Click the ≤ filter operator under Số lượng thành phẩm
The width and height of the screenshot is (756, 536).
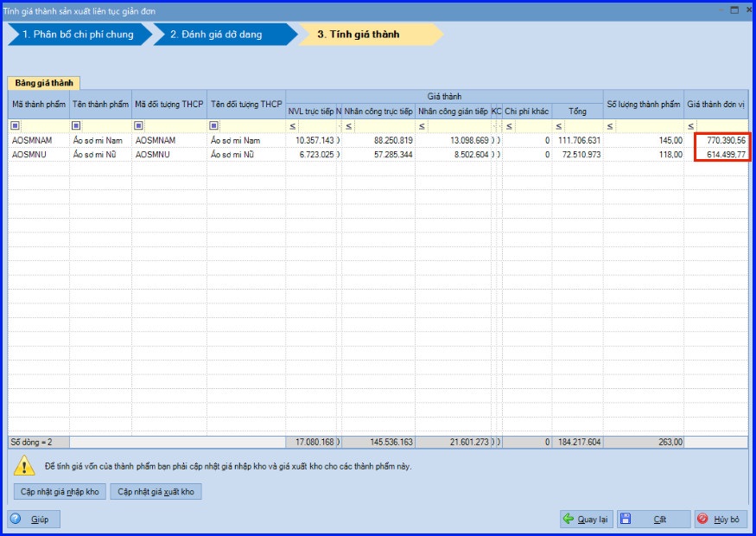point(610,126)
